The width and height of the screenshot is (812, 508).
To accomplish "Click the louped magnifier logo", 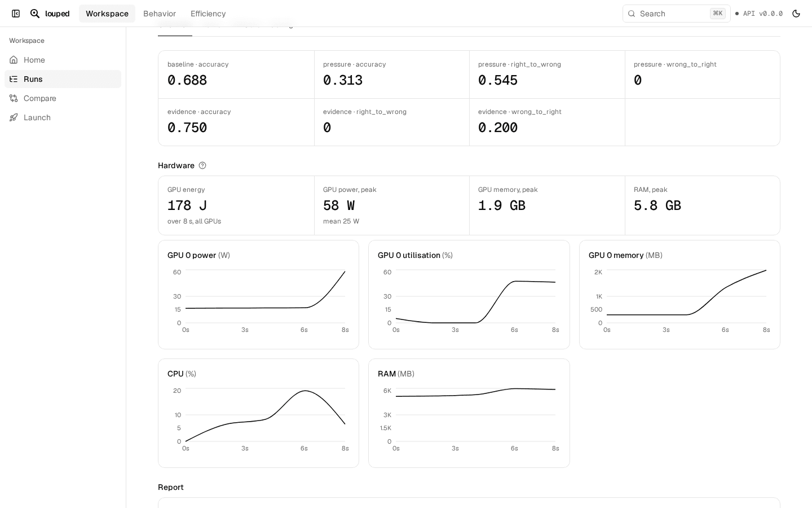I will [35, 14].
